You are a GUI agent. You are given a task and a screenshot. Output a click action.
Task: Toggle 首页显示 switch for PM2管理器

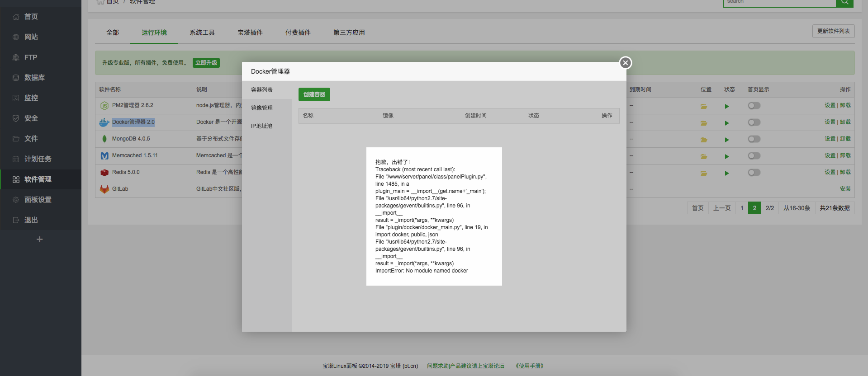click(x=754, y=106)
